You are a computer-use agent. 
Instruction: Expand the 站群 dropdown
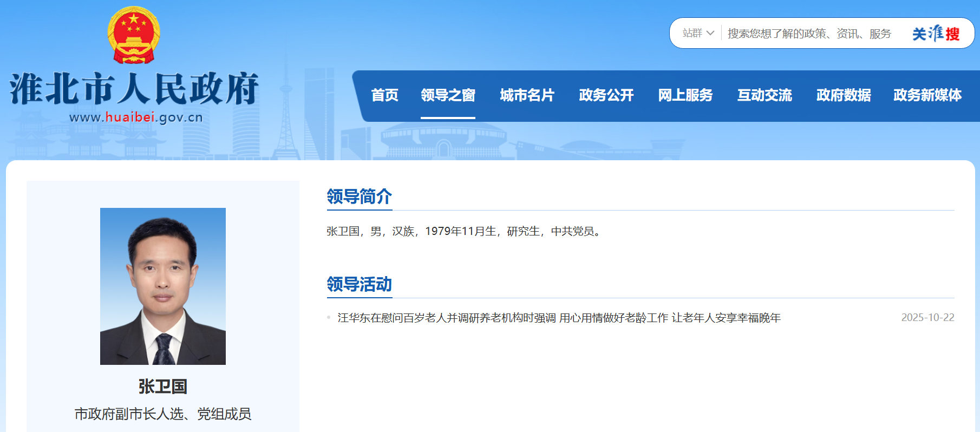(x=698, y=33)
